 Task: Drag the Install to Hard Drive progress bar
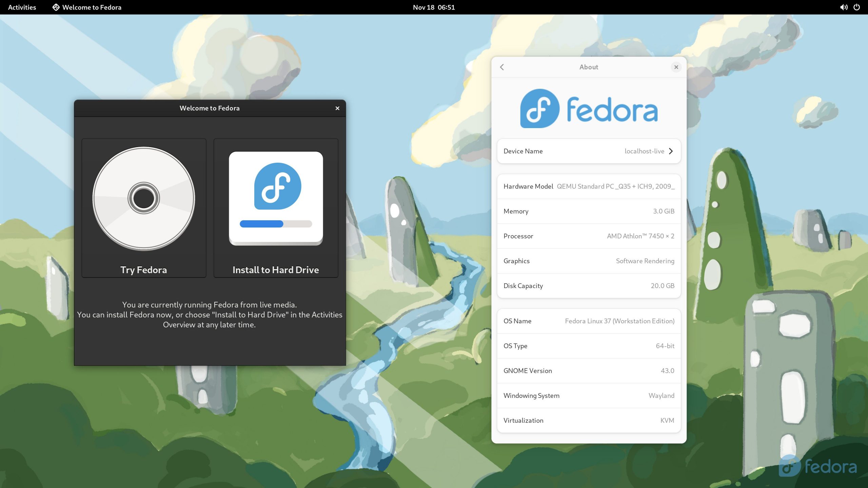click(275, 223)
